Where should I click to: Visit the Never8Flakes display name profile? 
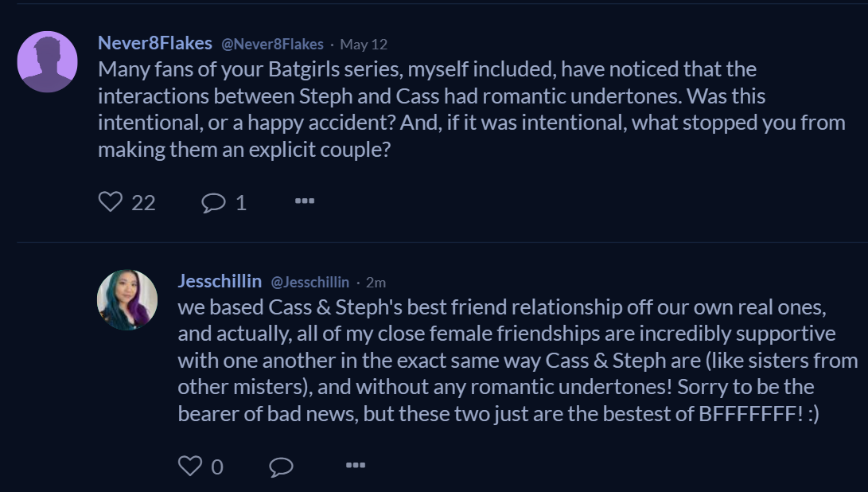(155, 43)
